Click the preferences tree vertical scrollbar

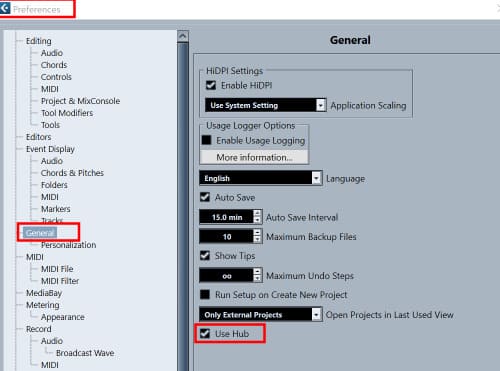tap(183, 207)
